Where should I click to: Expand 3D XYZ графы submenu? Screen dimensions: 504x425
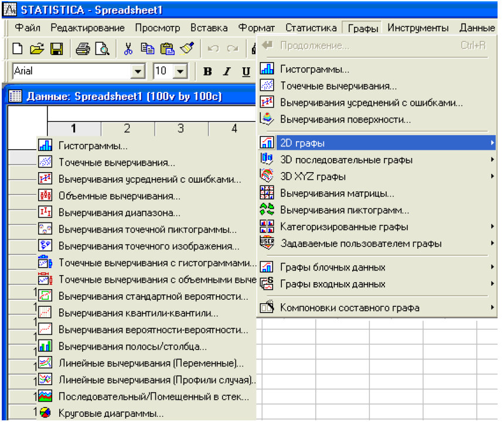coord(377,176)
